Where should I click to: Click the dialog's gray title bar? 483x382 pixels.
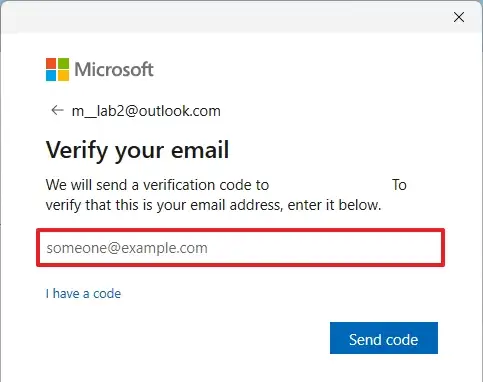coord(227,17)
